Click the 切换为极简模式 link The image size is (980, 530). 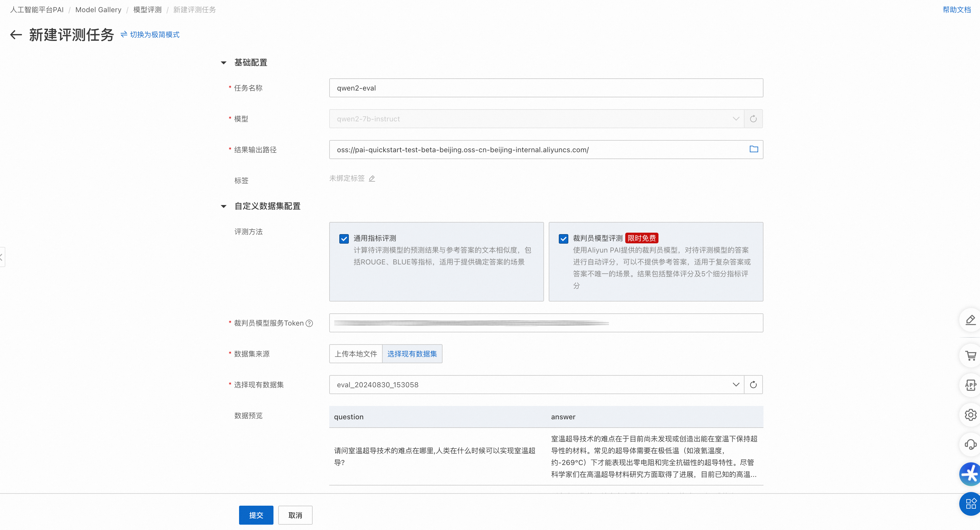[x=155, y=35]
